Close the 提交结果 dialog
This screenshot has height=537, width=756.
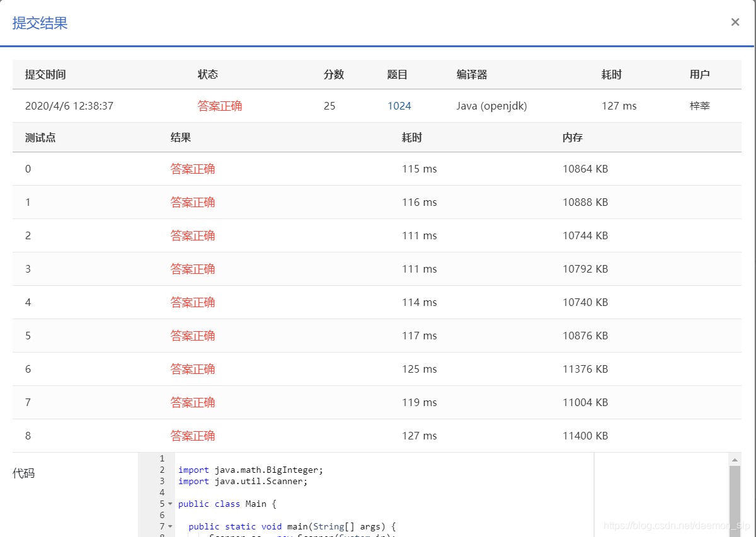coord(735,21)
